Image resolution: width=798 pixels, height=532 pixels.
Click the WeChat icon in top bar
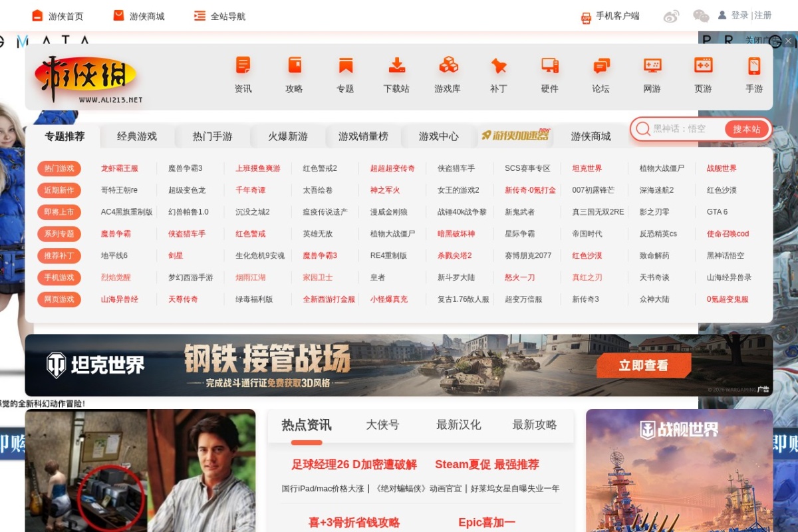pyautogui.click(x=701, y=16)
